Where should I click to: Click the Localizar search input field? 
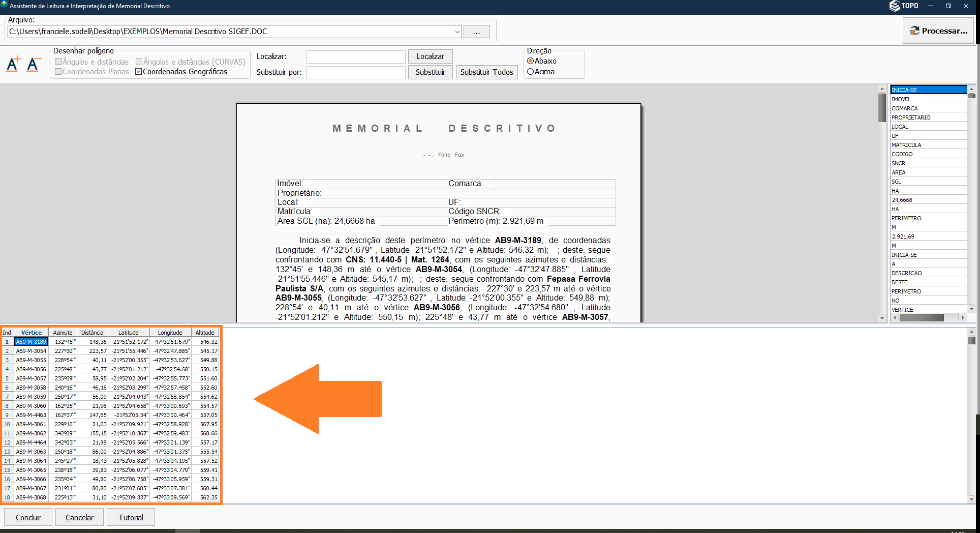click(x=356, y=56)
